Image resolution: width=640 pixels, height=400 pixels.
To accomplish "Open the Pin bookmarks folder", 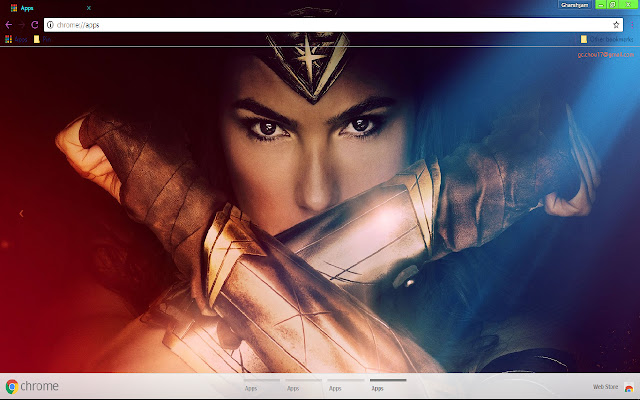I will click(x=42, y=39).
